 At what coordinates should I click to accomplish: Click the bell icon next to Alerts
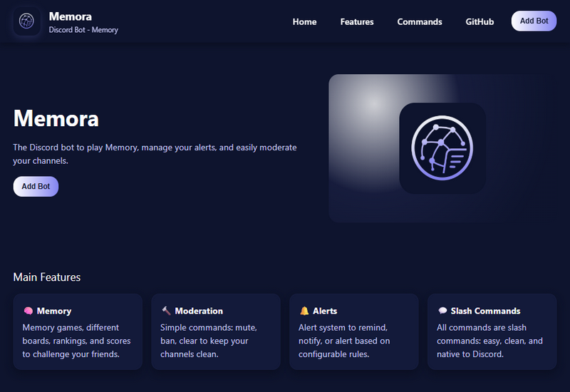click(x=304, y=311)
